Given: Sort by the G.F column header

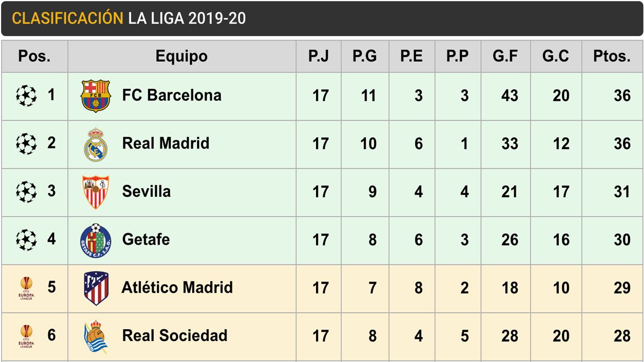Looking at the screenshot, I should (x=506, y=56).
